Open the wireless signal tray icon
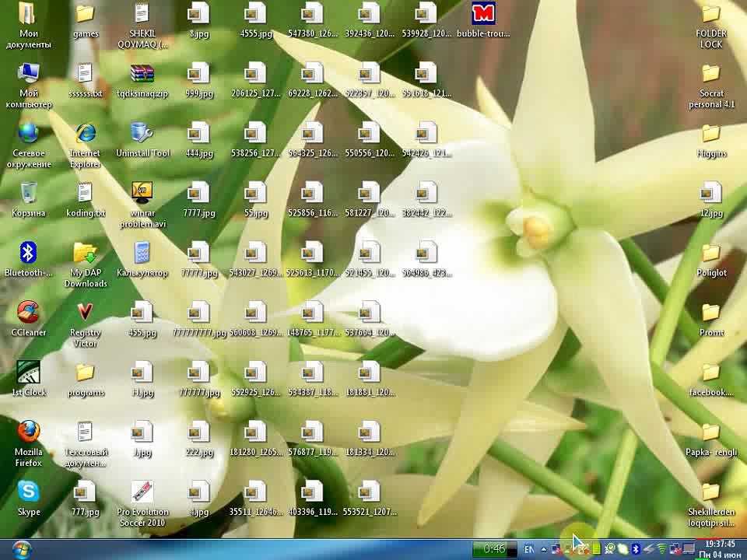This screenshot has height=560, width=747. 661,550
